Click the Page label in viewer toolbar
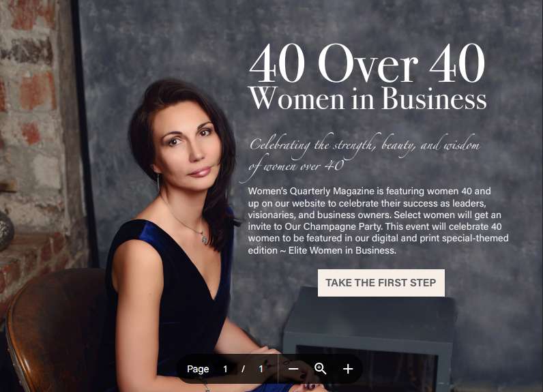The height and width of the screenshot is (392, 543). click(x=198, y=370)
